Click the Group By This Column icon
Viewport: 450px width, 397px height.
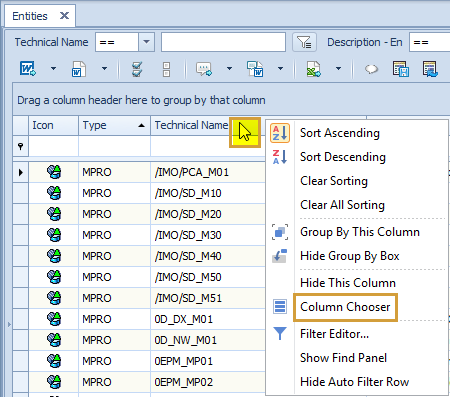click(280, 232)
